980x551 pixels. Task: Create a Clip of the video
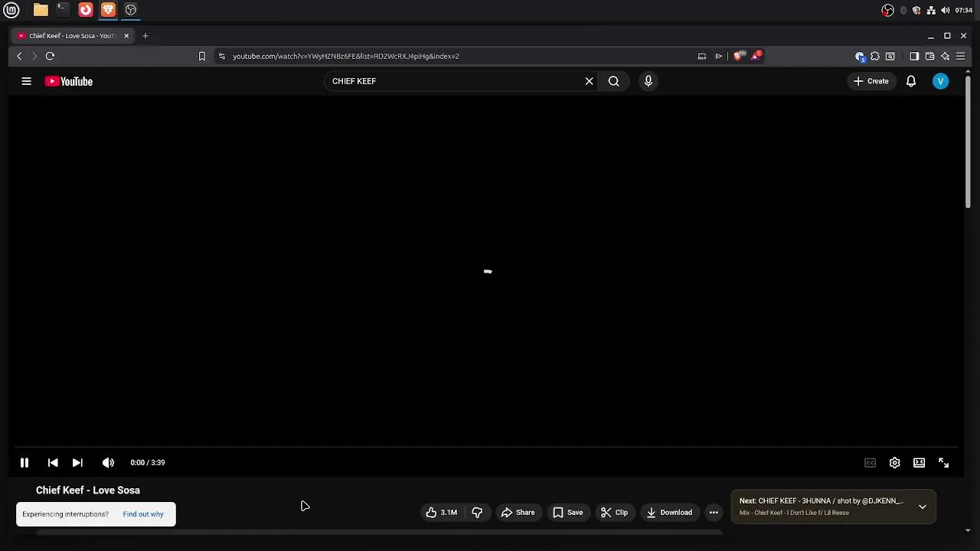coord(614,513)
